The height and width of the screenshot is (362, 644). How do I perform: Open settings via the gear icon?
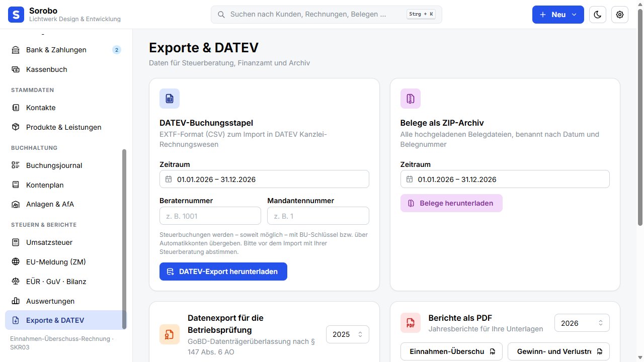pos(620,15)
